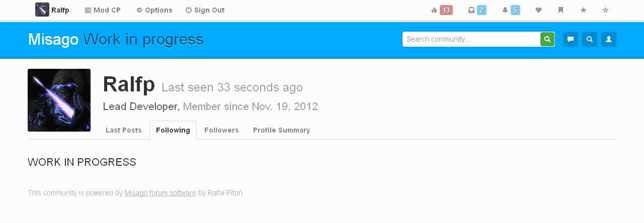Switch to the Followers tab
Image resolution: width=644 pixels, height=223 pixels.
click(221, 130)
